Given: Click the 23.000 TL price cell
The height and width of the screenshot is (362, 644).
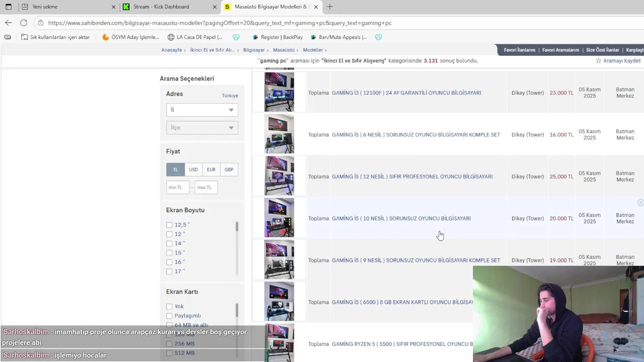Looking at the screenshot, I should [x=561, y=93].
